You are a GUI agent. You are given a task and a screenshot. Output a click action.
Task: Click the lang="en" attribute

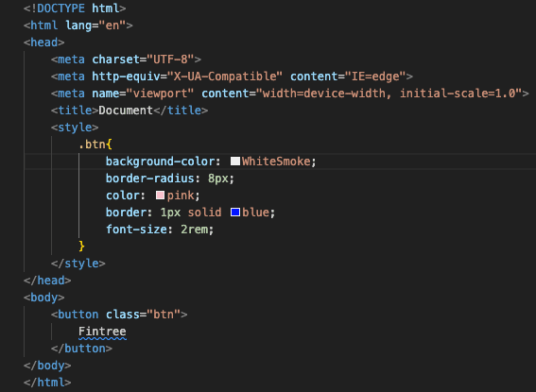pyautogui.click(x=95, y=26)
